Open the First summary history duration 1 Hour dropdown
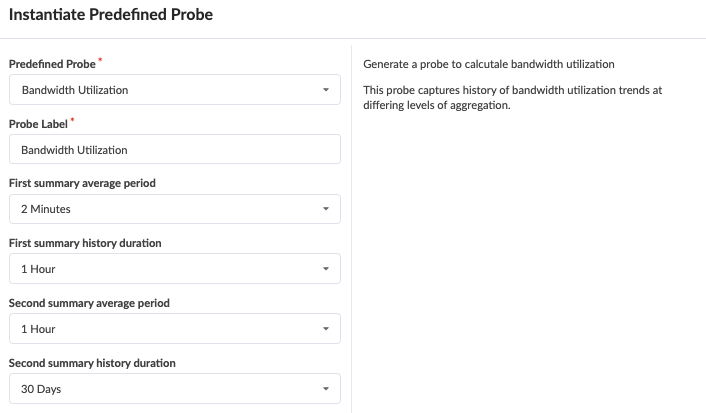This screenshot has width=706, height=413. [x=174, y=269]
